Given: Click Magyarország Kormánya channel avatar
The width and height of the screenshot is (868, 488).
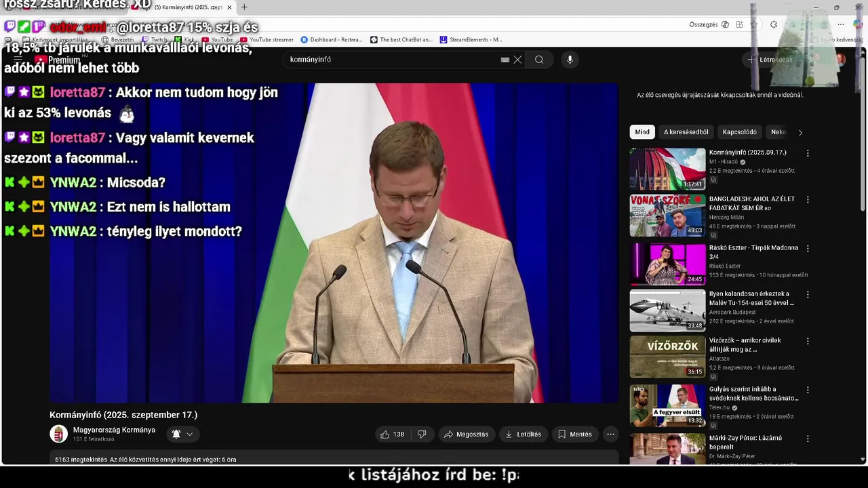Looking at the screenshot, I should pyautogui.click(x=59, y=434).
